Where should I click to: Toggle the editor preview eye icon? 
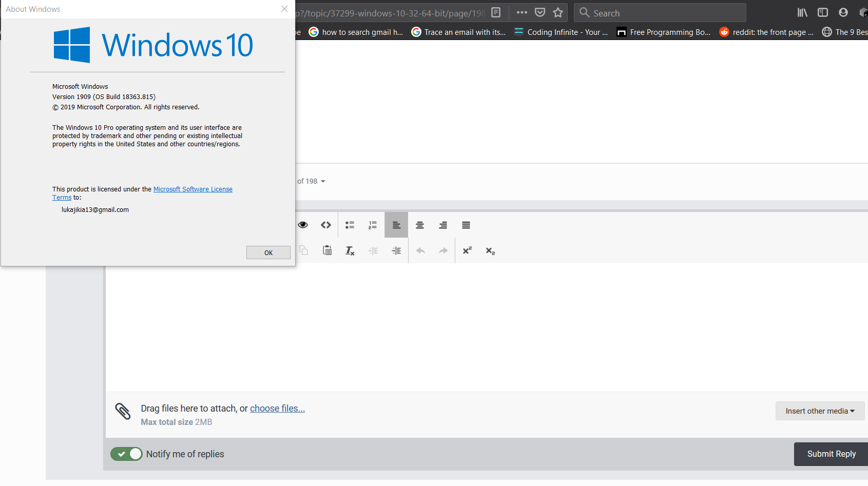tap(303, 225)
